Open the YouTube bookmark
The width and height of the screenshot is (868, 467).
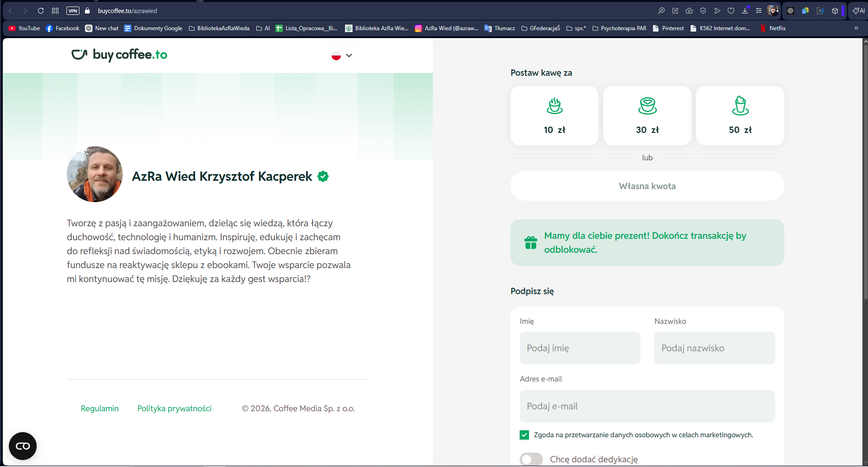pos(24,28)
